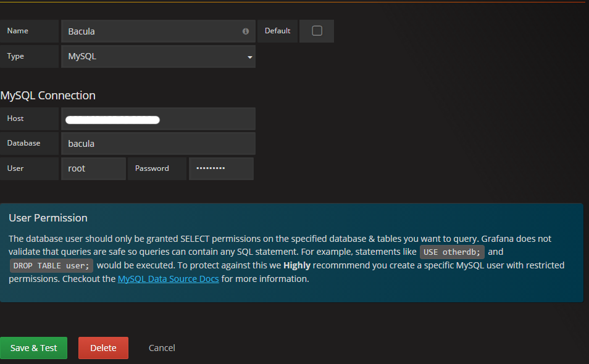This screenshot has width=589, height=364.
Task: Click the Password label
Action: tap(152, 168)
